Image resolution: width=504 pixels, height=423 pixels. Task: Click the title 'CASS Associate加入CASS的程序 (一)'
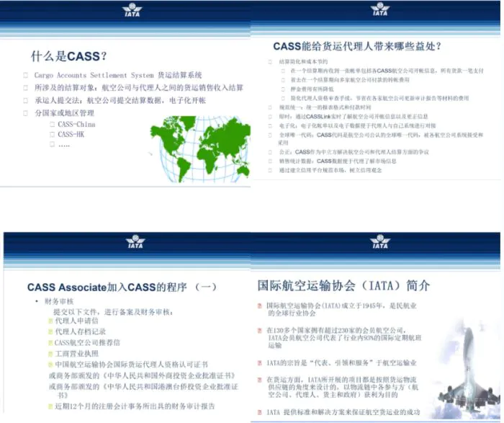(122, 287)
